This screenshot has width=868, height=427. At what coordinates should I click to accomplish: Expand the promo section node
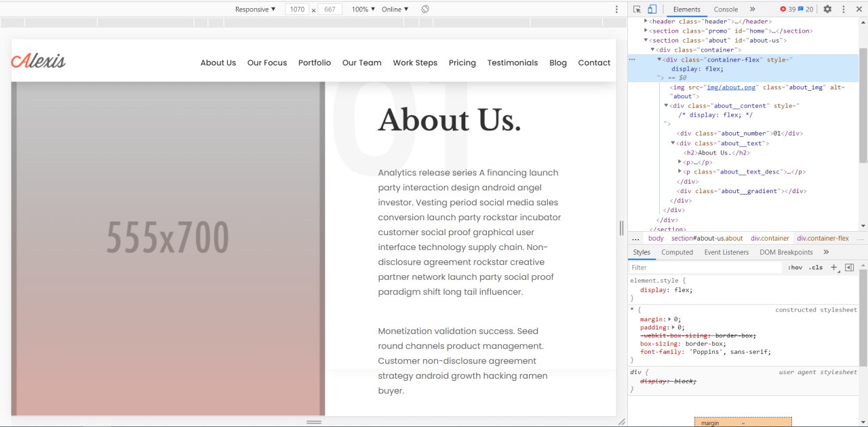tap(646, 31)
